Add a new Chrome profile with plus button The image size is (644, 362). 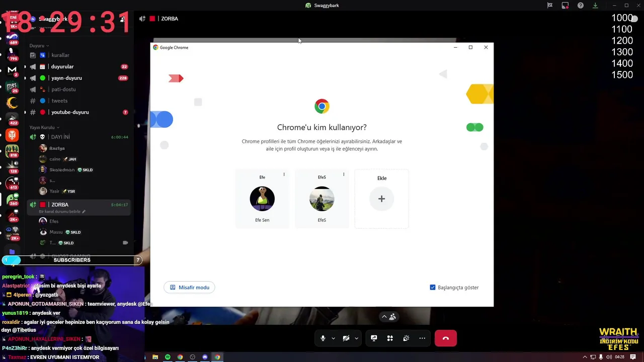pos(381,199)
